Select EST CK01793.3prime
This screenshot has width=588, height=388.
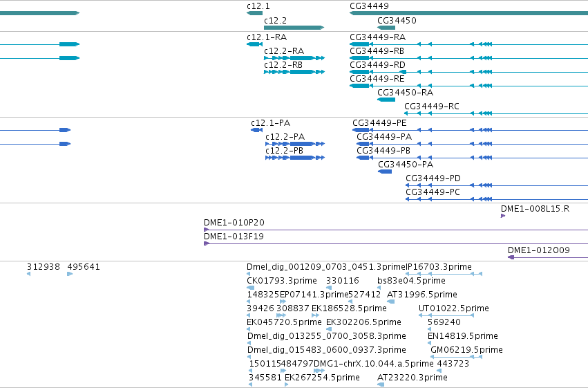point(282,281)
